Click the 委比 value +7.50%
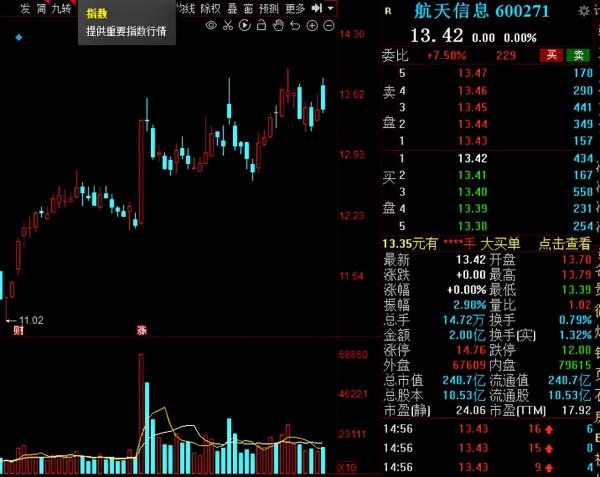Image resolution: width=600 pixels, height=477 pixels. click(x=446, y=56)
